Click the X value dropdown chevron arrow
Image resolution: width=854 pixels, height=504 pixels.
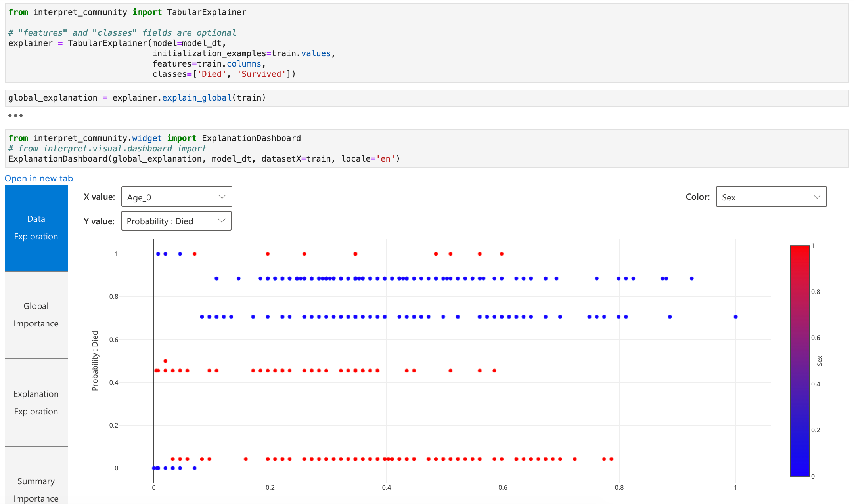pyautogui.click(x=222, y=197)
